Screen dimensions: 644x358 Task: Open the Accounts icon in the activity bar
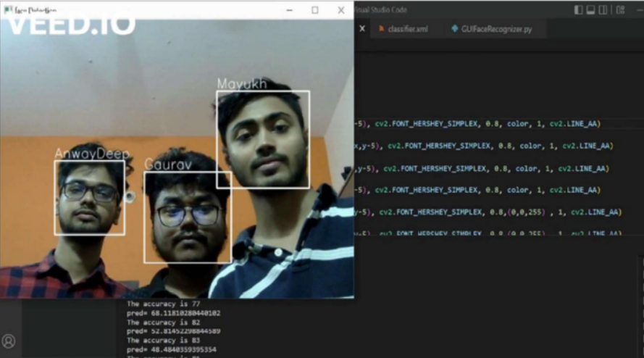click(x=9, y=341)
